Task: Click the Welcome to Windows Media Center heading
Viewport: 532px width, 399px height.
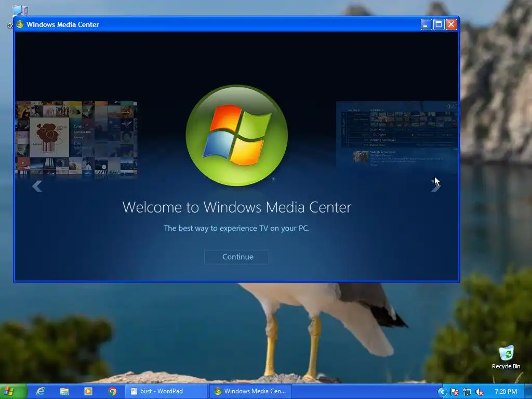Action: click(237, 207)
